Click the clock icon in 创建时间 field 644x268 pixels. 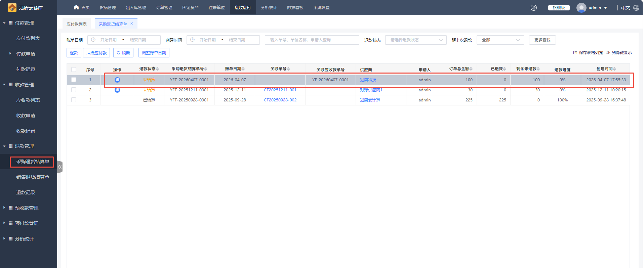192,40
